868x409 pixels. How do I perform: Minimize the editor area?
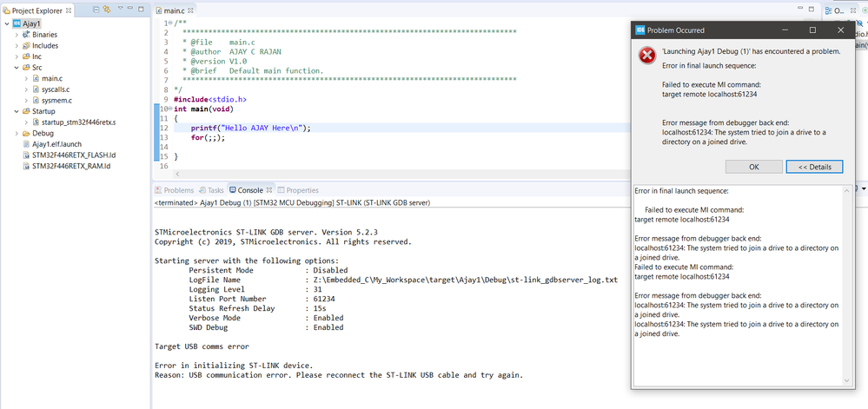[x=800, y=10]
